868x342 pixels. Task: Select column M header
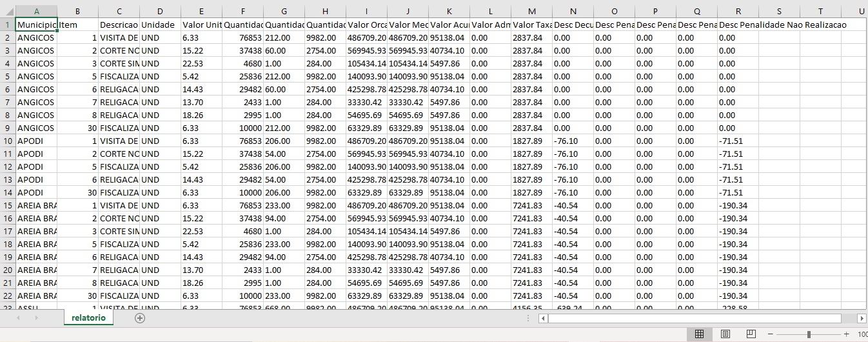[531, 12]
